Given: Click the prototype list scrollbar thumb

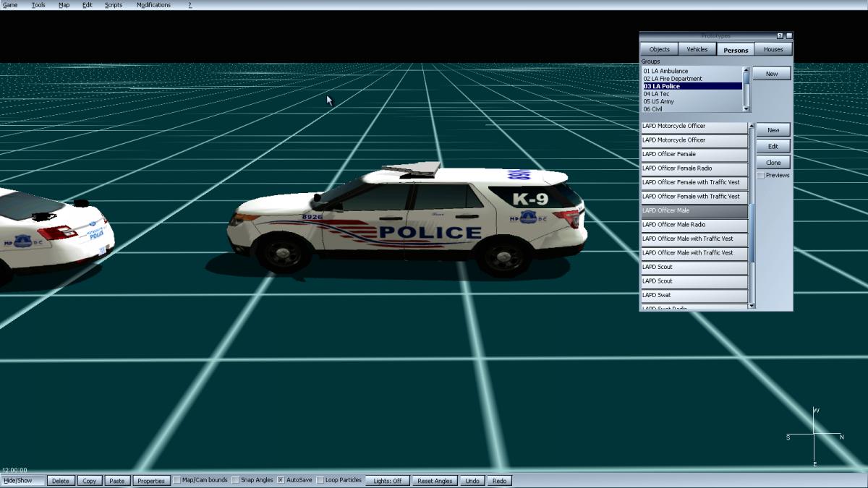Looking at the screenshot, I should coord(752,234).
